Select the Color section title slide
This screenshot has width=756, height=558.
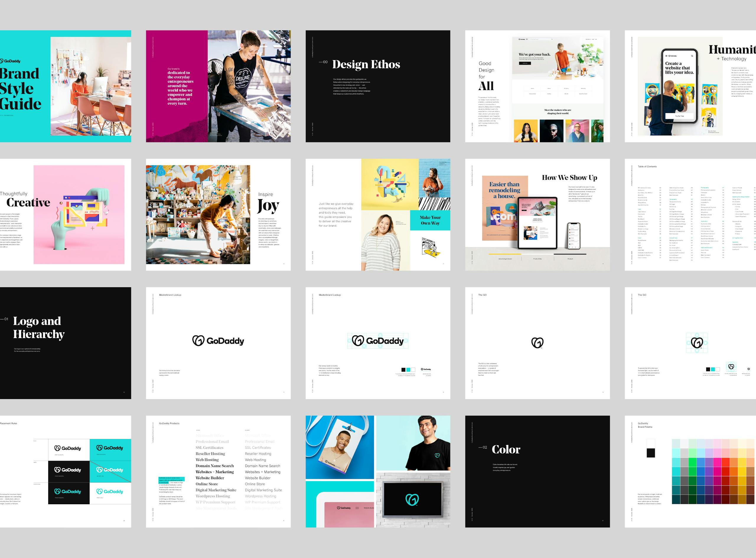[537, 471]
